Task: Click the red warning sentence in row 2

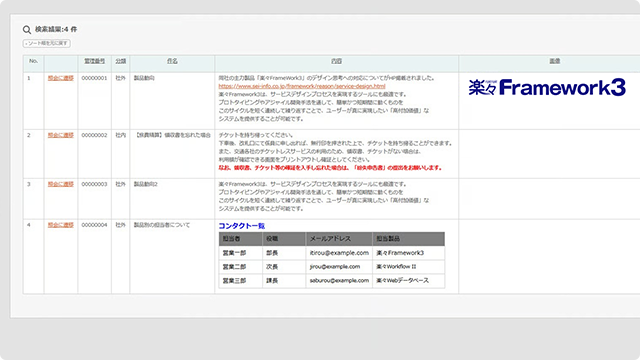Action: pos(330,168)
